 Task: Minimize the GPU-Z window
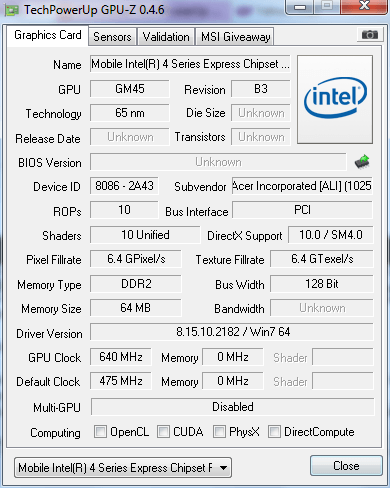300,7
